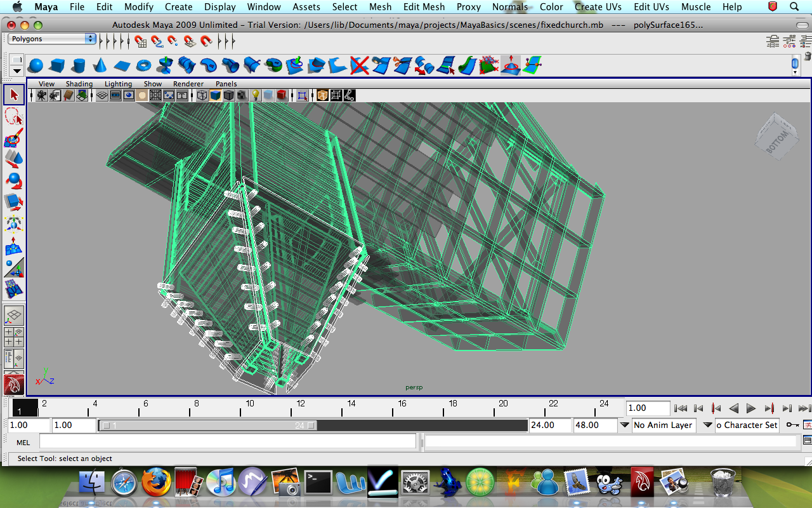Go to start of playback range
The width and height of the screenshot is (812, 508).
pos(681,408)
